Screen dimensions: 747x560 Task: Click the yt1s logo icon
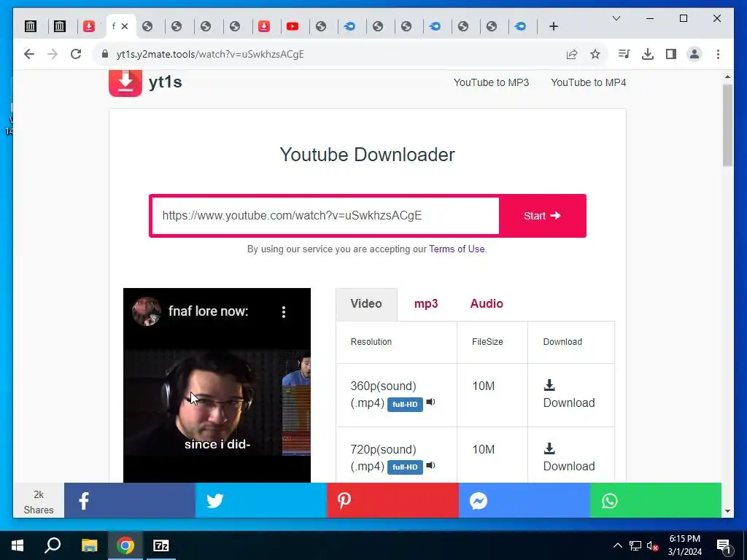125,83
